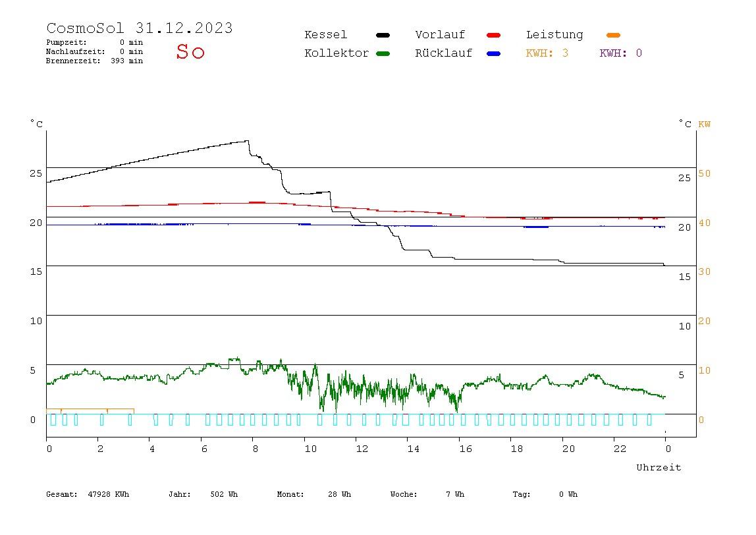Click the orange "40" KW scale label
This screenshot has height=535, width=756.
pos(705,223)
